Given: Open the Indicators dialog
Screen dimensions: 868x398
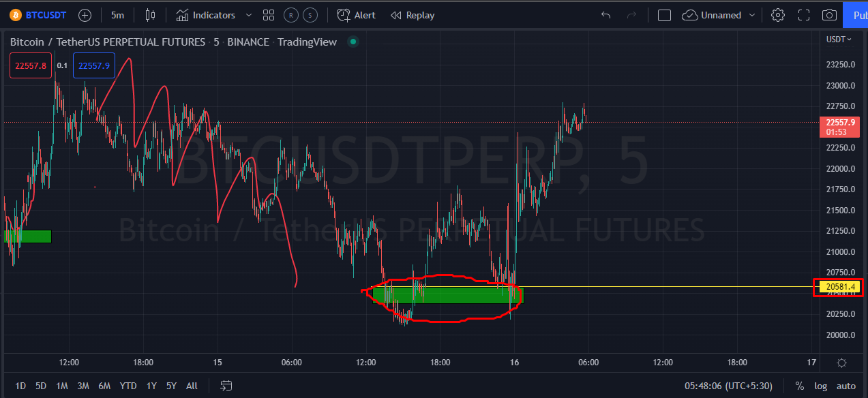Looking at the screenshot, I should [205, 15].
